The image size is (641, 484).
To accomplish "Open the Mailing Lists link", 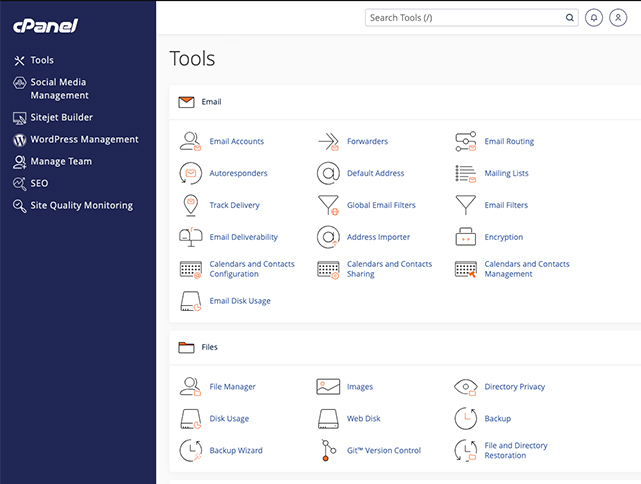I will click(x=506, y=173).
